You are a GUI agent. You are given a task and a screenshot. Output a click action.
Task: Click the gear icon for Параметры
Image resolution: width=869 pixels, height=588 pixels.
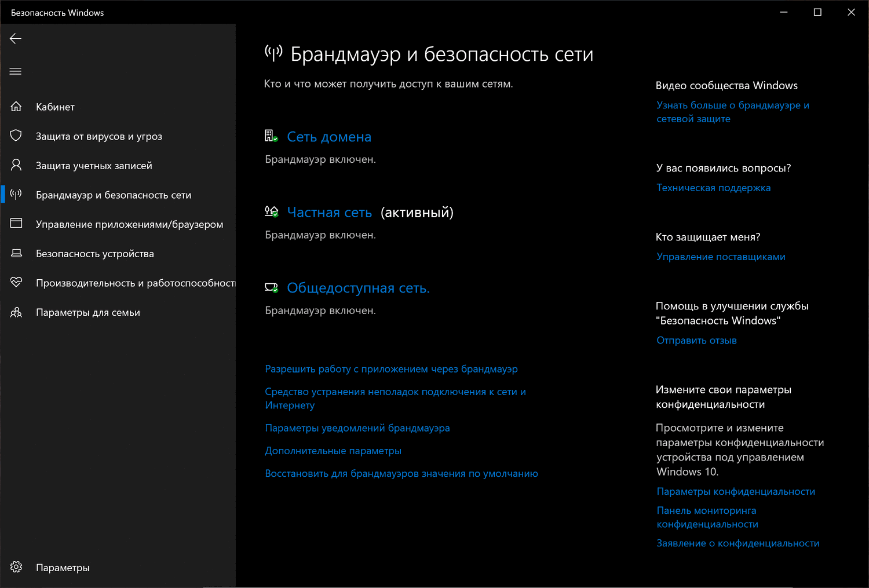tap(16, 567)
